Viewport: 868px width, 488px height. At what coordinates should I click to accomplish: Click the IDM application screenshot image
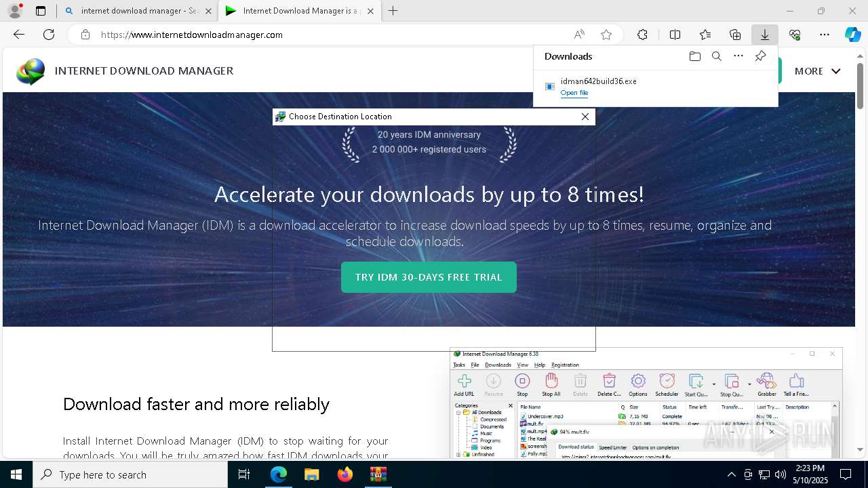pos(646,403)
